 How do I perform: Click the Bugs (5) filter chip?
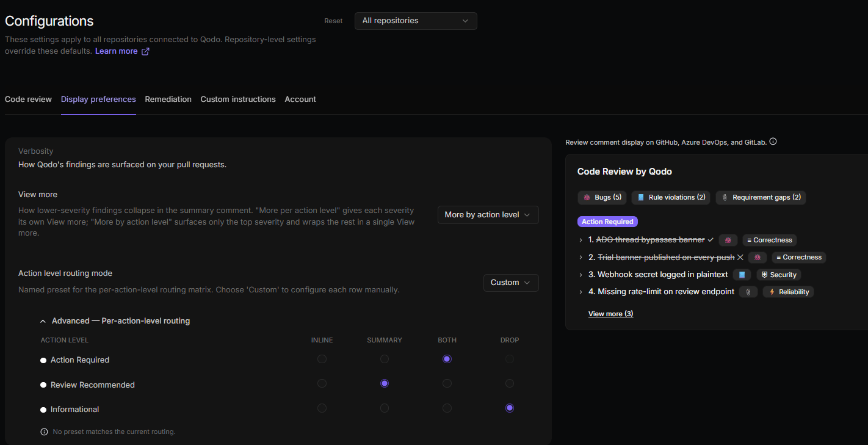[x=602, y=198]
